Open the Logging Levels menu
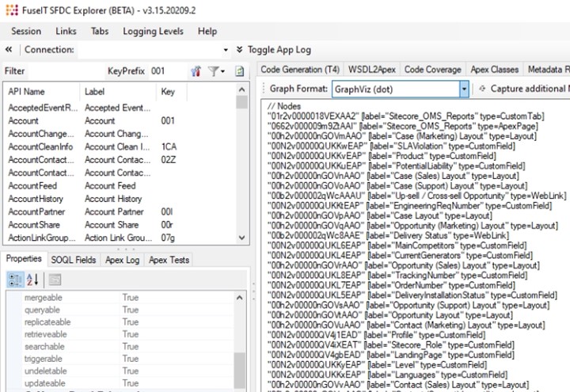The image size is (570, 392). click(153, 31)
